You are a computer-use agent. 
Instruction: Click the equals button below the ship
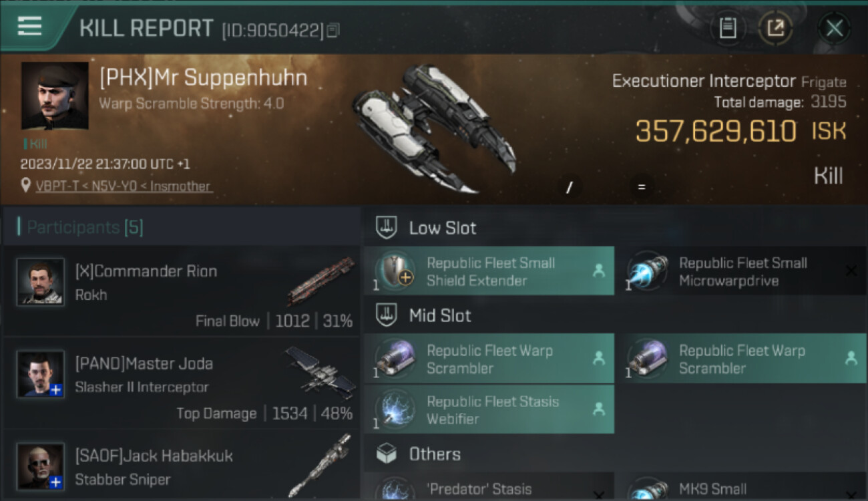pyautogui.click(x=641, y=188)
